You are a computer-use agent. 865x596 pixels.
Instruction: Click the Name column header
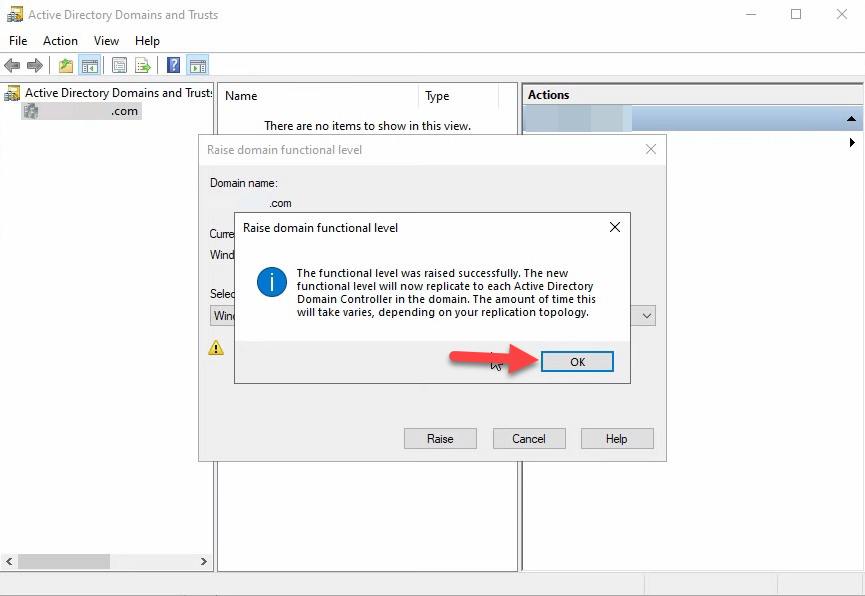pos(318,96)
